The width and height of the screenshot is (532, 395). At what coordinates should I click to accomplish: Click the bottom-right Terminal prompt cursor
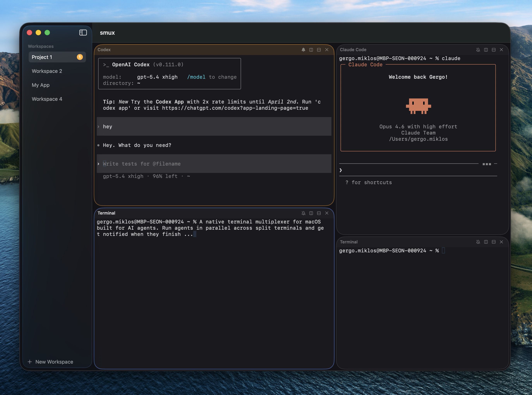tap(443, 251)
